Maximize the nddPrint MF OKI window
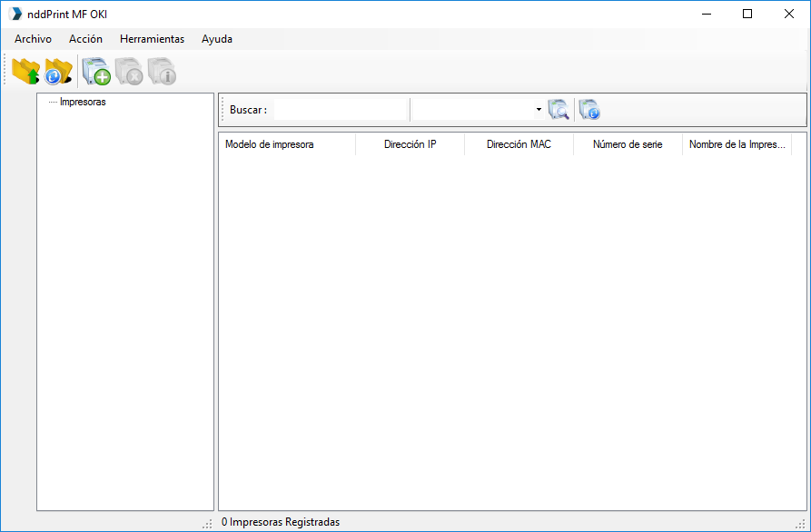This screenshot has width=811, height=532. tap(747, 14)
